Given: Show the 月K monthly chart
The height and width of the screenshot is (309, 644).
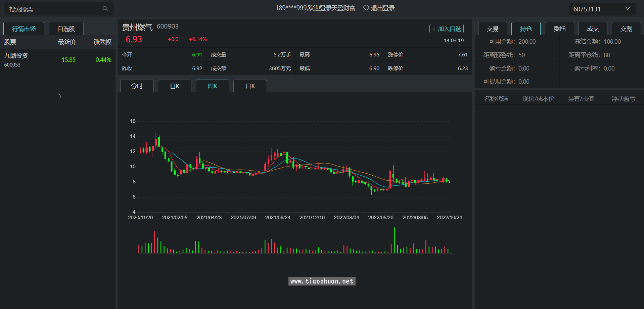Looking at the screenshot, I should (x=250, y=86).
